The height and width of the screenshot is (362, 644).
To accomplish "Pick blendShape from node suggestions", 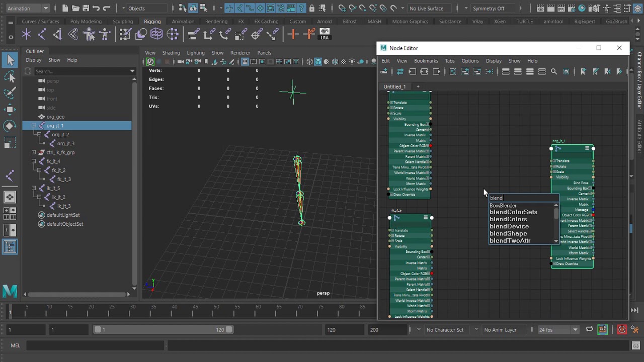I will (508, 233).
